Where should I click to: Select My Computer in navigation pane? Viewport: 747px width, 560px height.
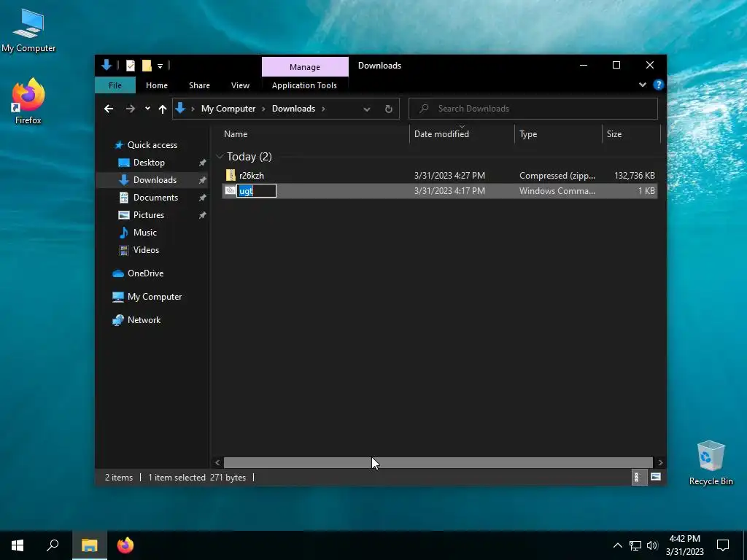pos(155,297)
